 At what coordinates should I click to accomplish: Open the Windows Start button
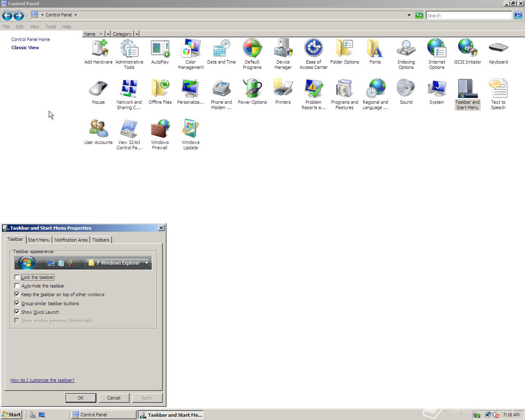click(x=11, y=415)
